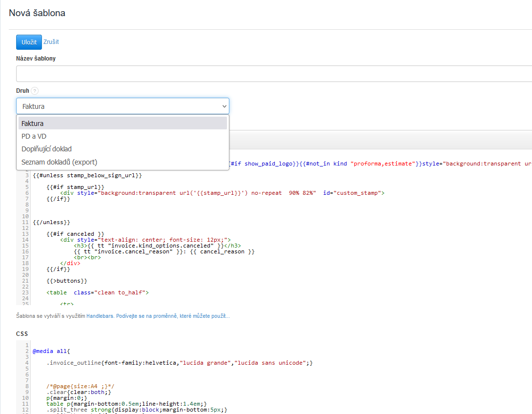This screenshot has width=532, height=414.
Task: Open the help question mark beside Druh
Action: [x=34, y=91]
